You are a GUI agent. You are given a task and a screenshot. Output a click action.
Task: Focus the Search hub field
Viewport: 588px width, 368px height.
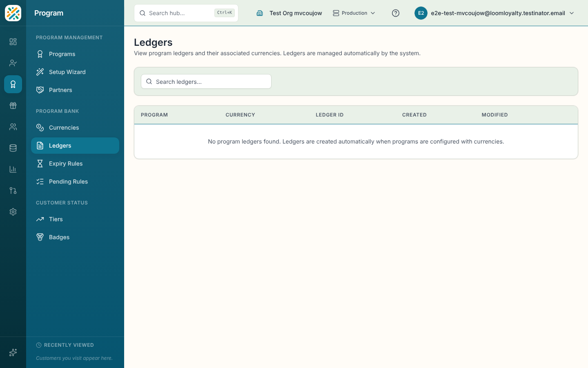186,13
